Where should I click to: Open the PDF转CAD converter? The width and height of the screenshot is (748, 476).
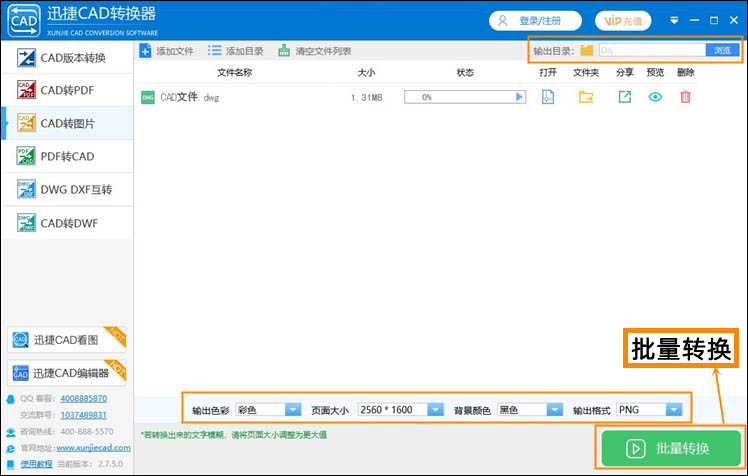coord(67,156)
